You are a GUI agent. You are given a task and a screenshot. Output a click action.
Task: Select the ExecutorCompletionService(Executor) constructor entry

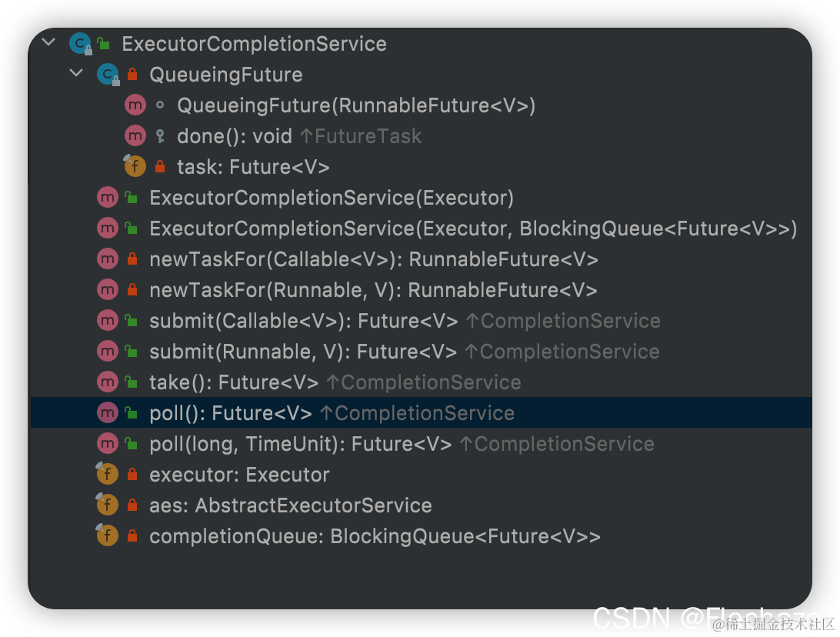coord(331,197)
